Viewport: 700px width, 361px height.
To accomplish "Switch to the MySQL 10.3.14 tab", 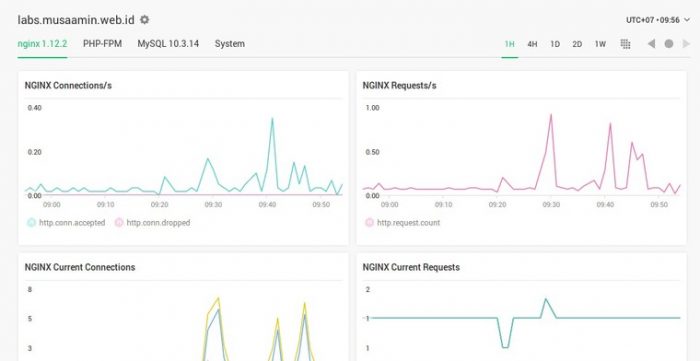I will coord(168,44).
